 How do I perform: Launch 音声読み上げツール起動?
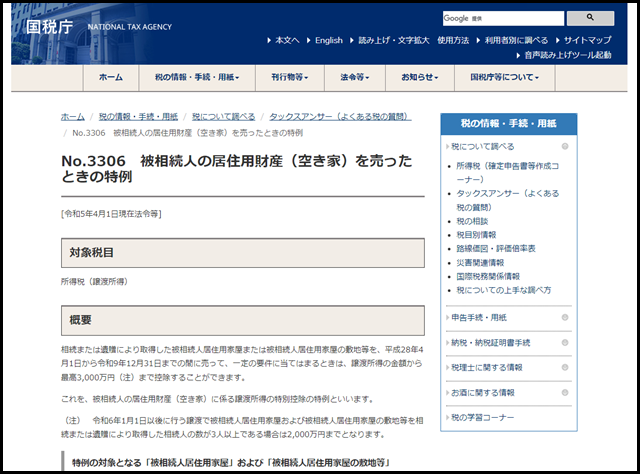(568, 55)
